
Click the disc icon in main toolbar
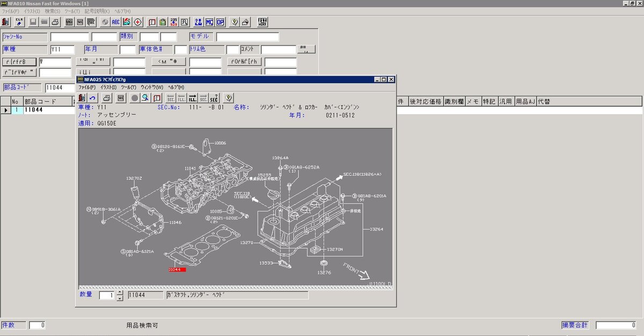tap(105, 22)
